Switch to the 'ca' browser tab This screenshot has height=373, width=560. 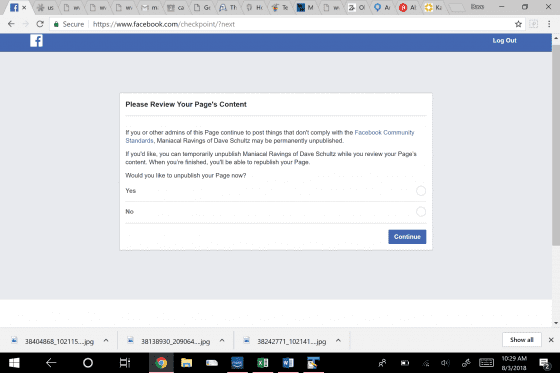tap(176, 8)
